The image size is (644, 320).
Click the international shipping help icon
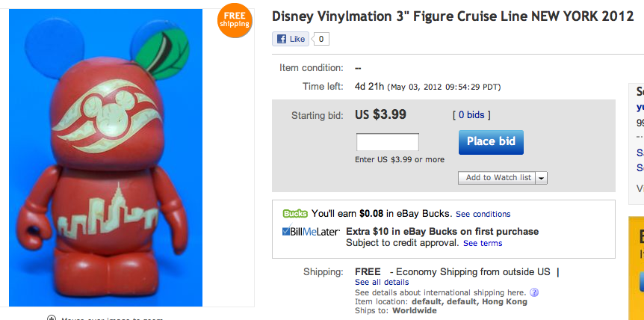click(x=534, y=292)
